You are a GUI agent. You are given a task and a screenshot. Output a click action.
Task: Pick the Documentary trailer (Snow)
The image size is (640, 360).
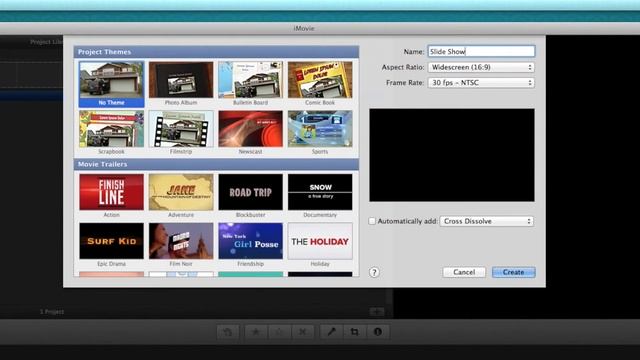pos(320,192)
